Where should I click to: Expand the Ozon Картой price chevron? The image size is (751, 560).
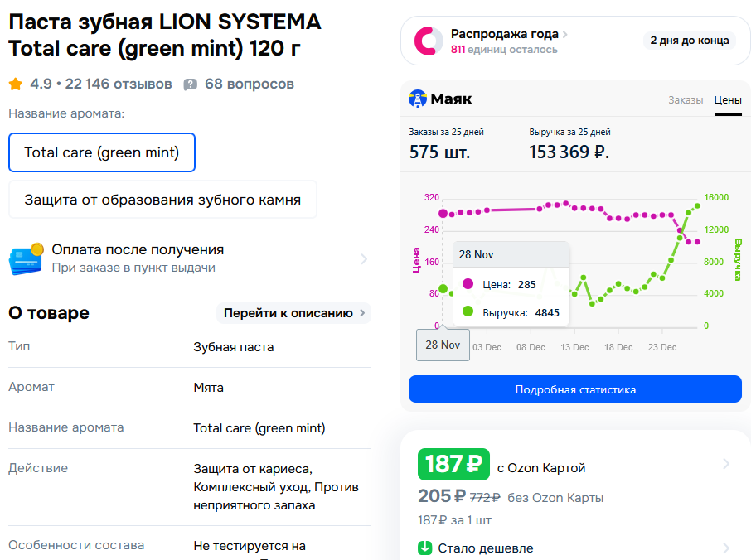pos(726,464)
